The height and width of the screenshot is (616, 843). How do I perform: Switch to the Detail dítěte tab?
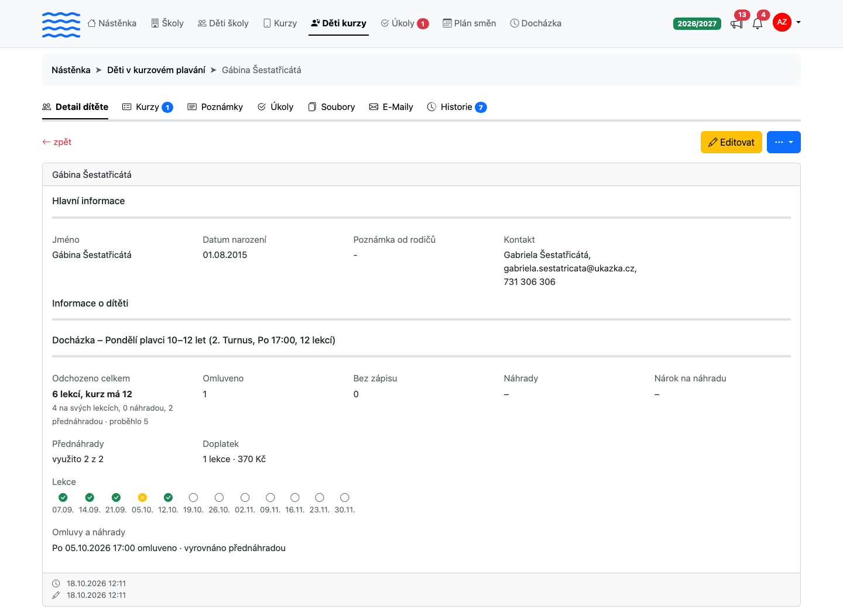click(x=76, y=107)
